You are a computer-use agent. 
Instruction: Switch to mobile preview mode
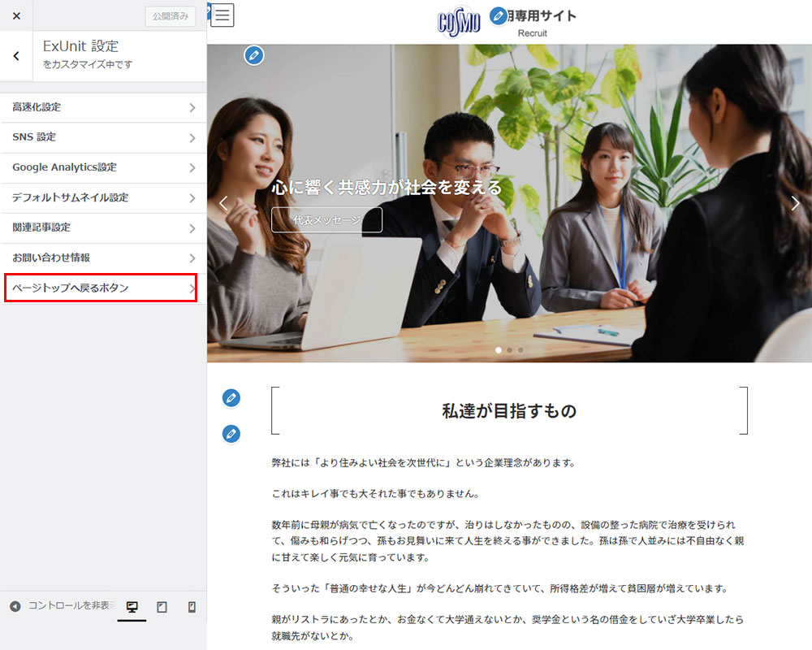point(192,607)
